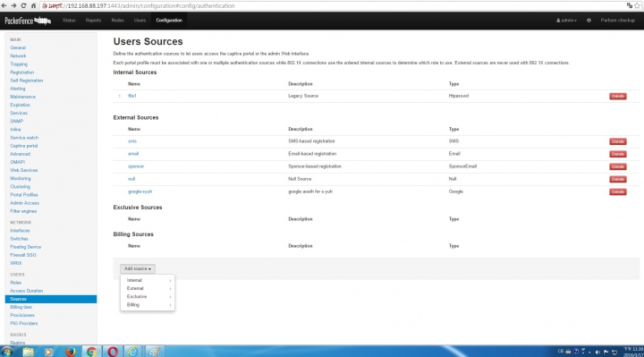
Task: Click Perform checkup
Action: 618,20
